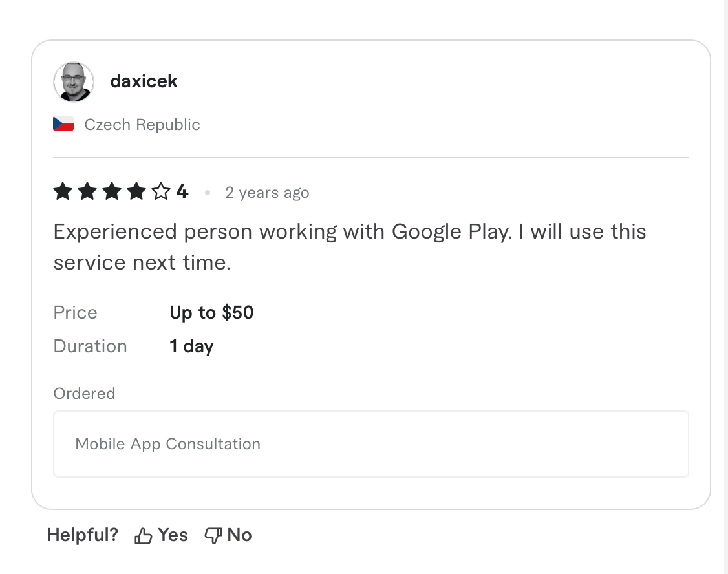Click the fourth filled star

coord(136,191)
